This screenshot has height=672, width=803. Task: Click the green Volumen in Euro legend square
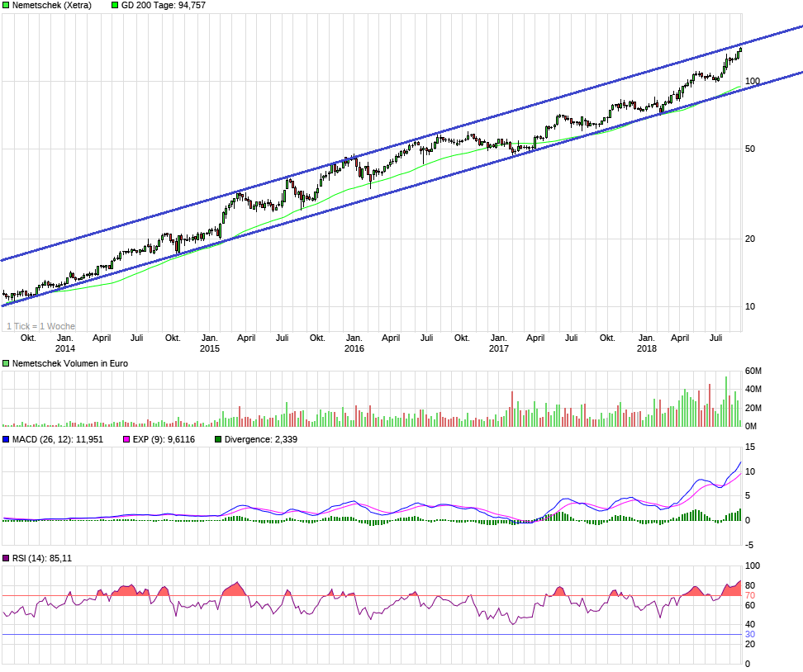point(7,362)
